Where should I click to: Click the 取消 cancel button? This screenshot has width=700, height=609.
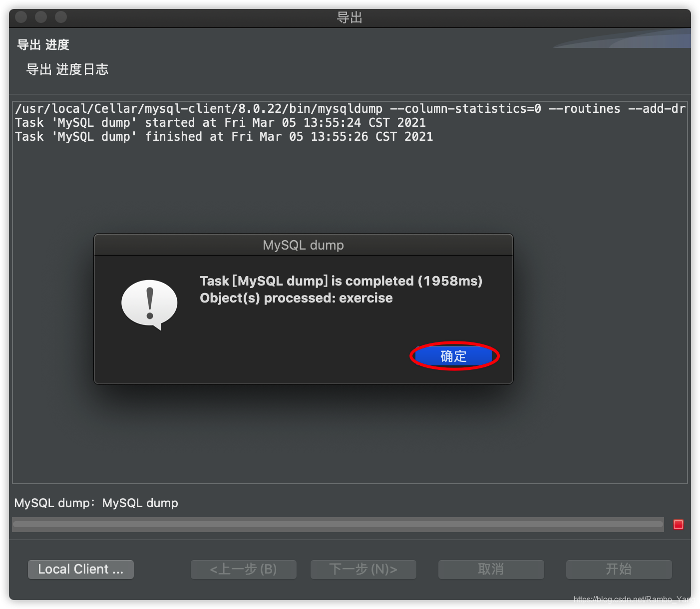[491, 569]
